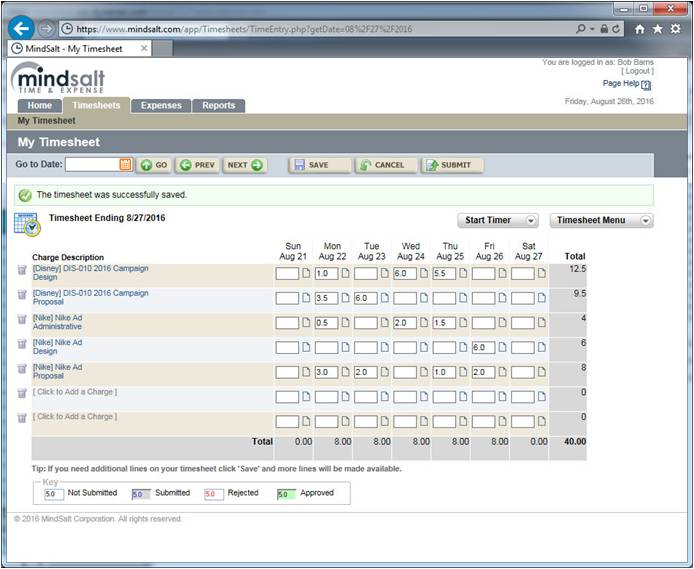Screen dimensions: 694x569
Task: Click the empty new browser tab button
Action: click(x=162, y=49)
